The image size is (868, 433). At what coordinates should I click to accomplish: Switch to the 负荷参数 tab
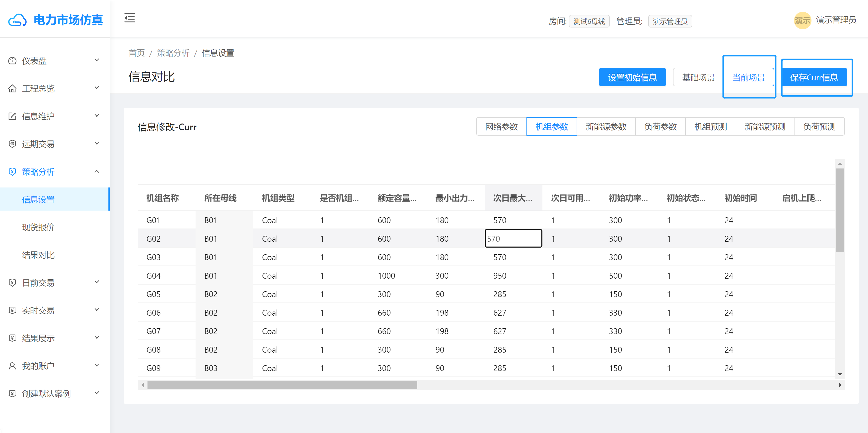[x=660, y=127]
